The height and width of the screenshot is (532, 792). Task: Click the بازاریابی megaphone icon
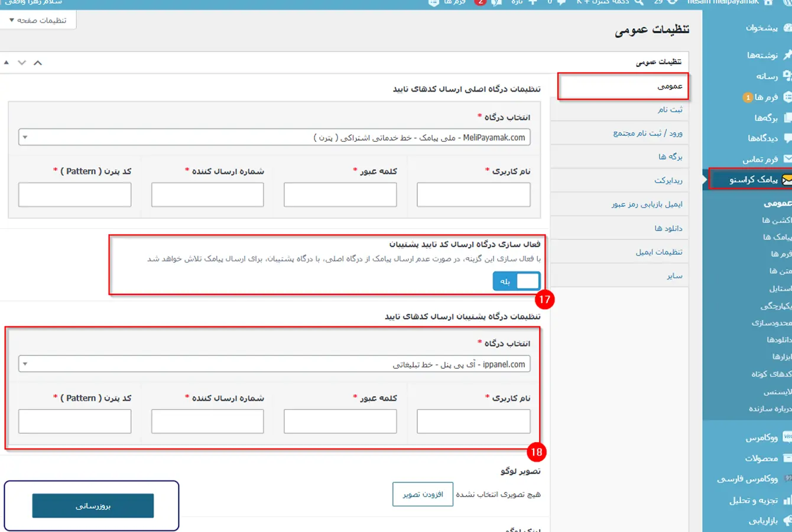click(787, 520)
